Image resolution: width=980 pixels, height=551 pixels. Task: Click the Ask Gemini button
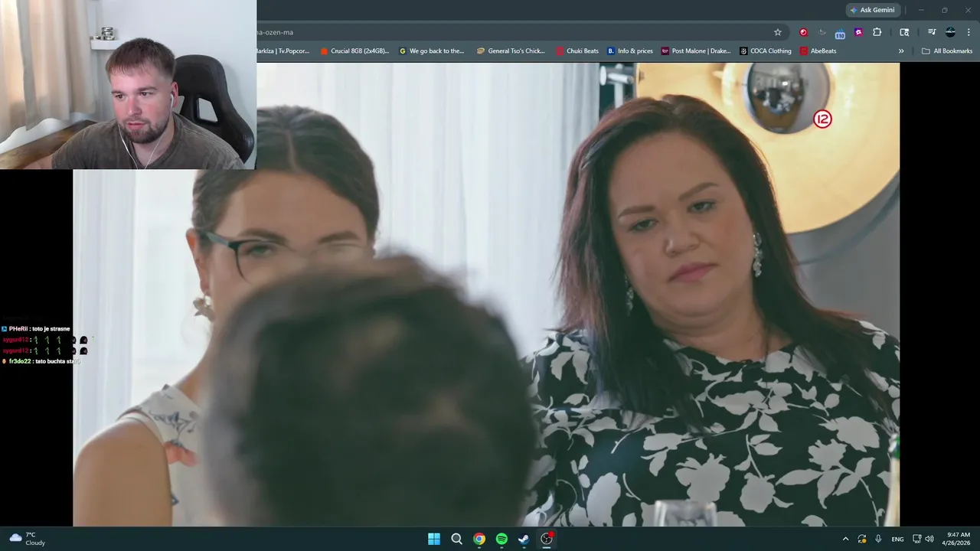click(872, 10)
